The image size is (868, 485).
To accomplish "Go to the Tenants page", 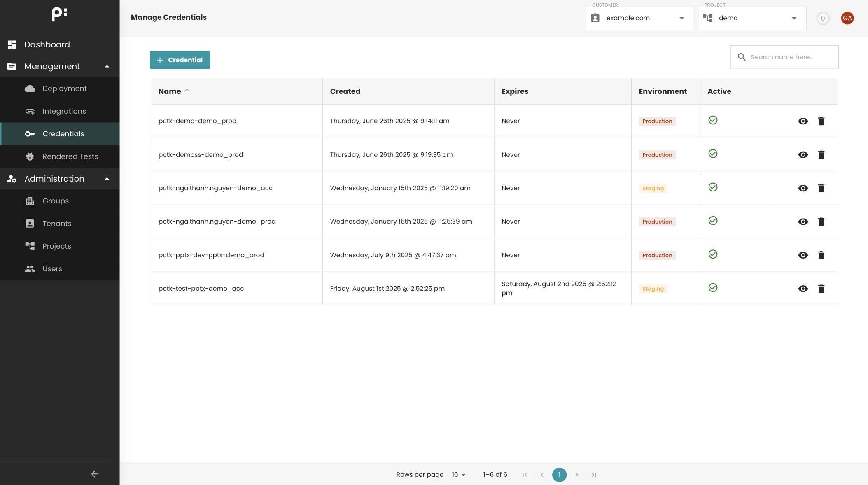I will (57, 224).
